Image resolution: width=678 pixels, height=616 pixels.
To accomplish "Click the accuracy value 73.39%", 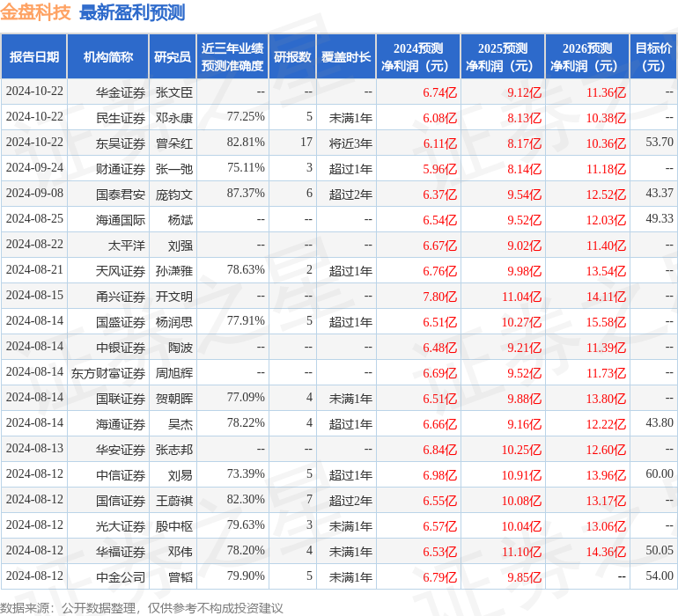I will tap(246, 473).
